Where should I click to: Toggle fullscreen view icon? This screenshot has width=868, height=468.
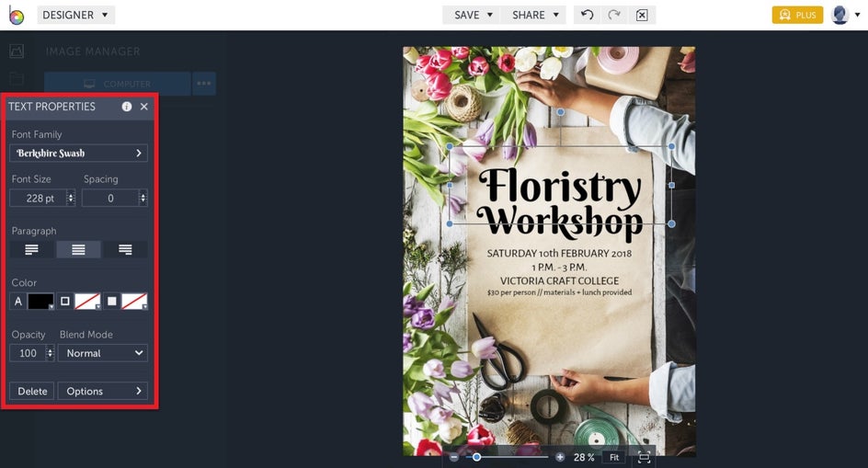(644, 458)
